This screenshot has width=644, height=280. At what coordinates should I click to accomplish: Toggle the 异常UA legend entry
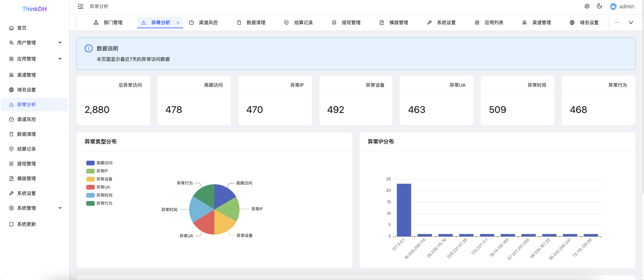[x=98, y=187]
